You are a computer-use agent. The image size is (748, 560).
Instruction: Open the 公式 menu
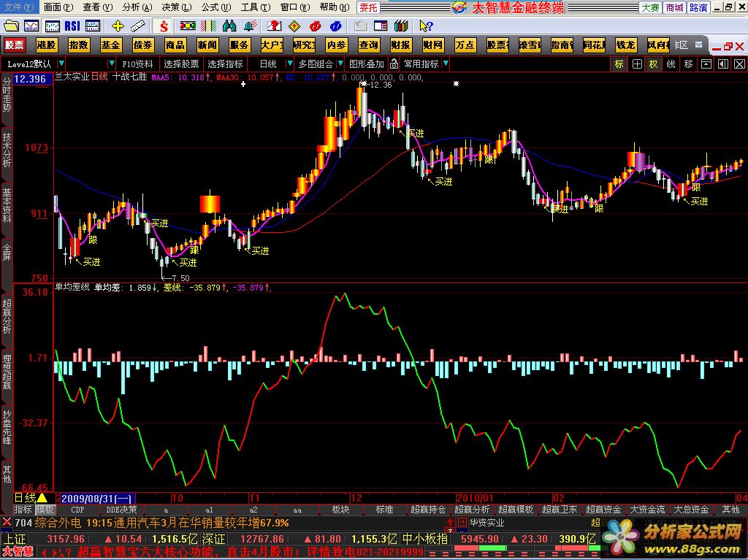pos(215,7)
